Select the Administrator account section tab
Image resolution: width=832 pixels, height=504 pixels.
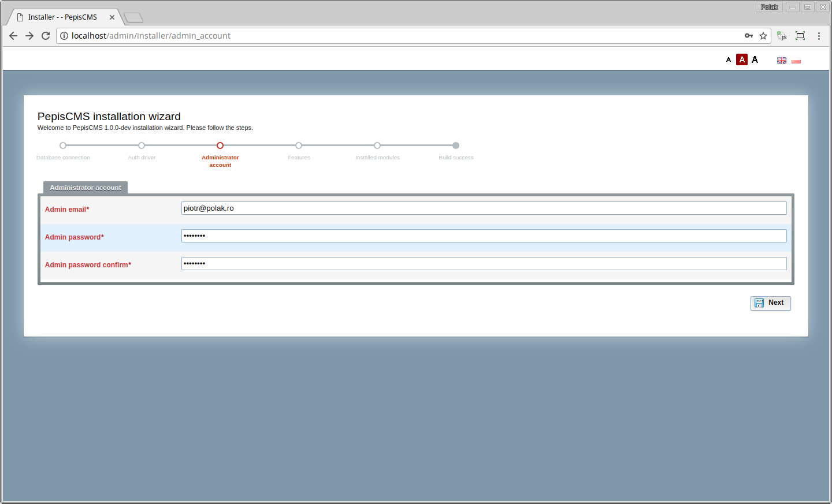coord(86,188)
